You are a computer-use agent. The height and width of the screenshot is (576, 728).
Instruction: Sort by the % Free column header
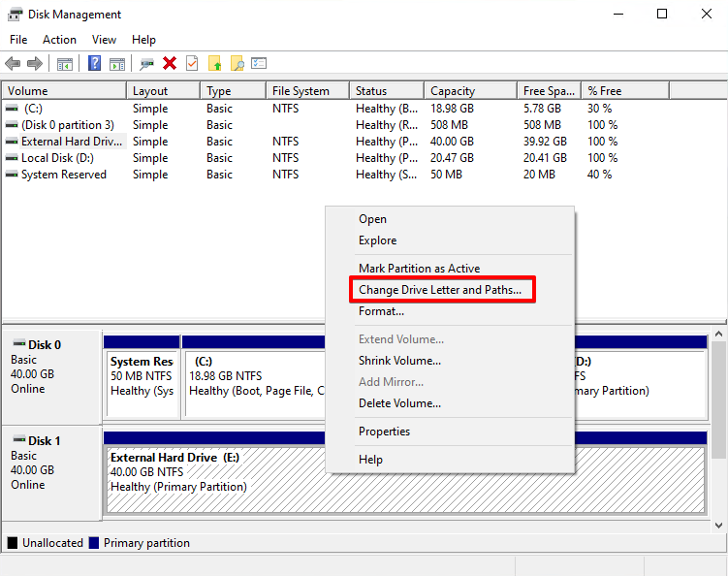(x=626, y=91)
